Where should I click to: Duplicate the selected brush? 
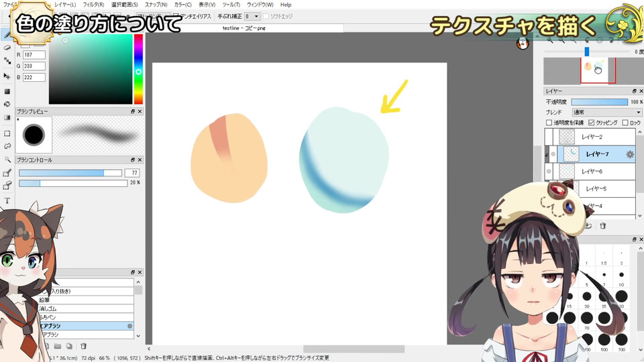pyautogui.click(x=69, y=346)
